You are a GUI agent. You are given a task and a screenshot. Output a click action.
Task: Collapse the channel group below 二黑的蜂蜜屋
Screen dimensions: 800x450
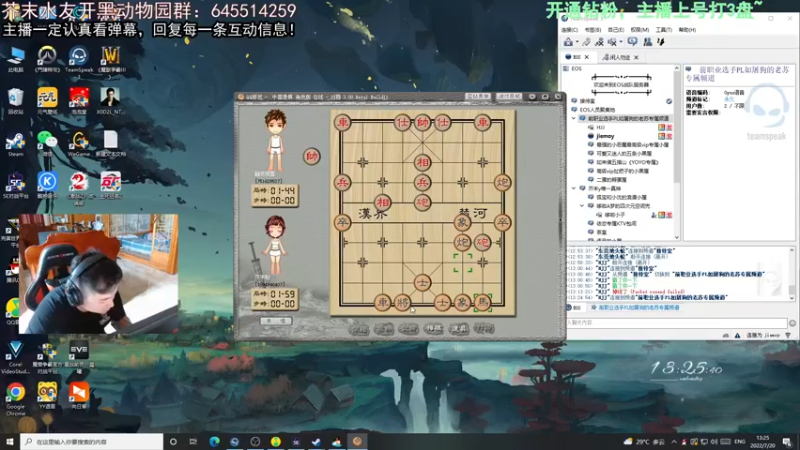point(573,188)
